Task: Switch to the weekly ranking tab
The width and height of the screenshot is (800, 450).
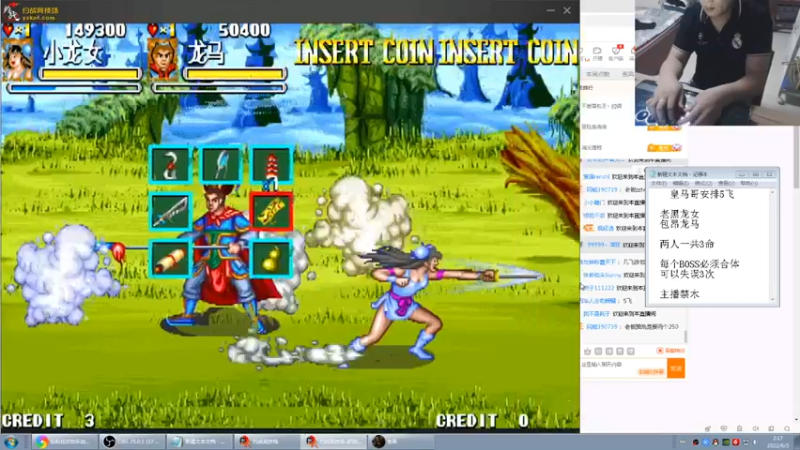Action: 598,74
